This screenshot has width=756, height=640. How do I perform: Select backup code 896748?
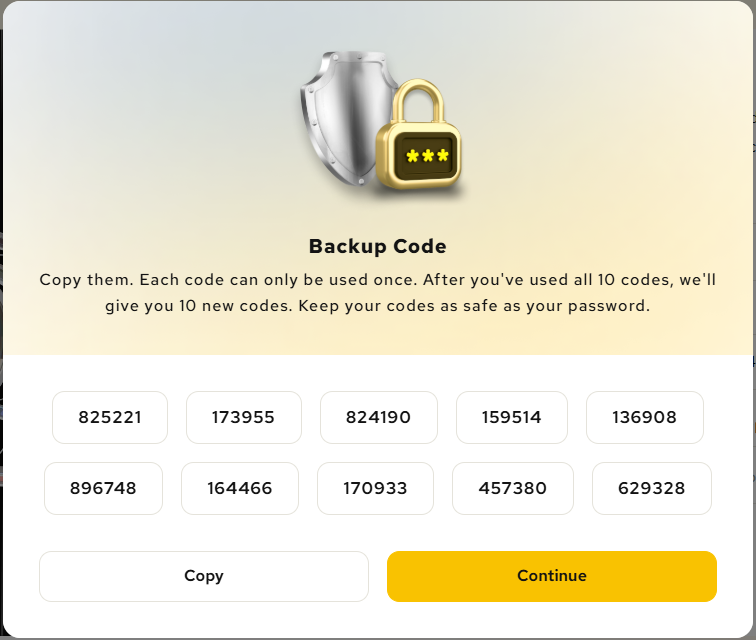[103, 488]
